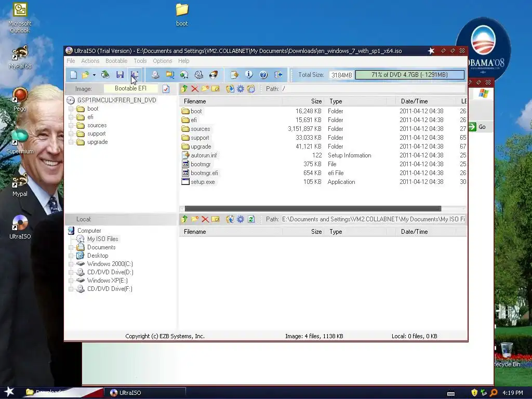Select autorun.inf in the file list
This screenshot has width=532, height=399.
[x=204, y=155]
